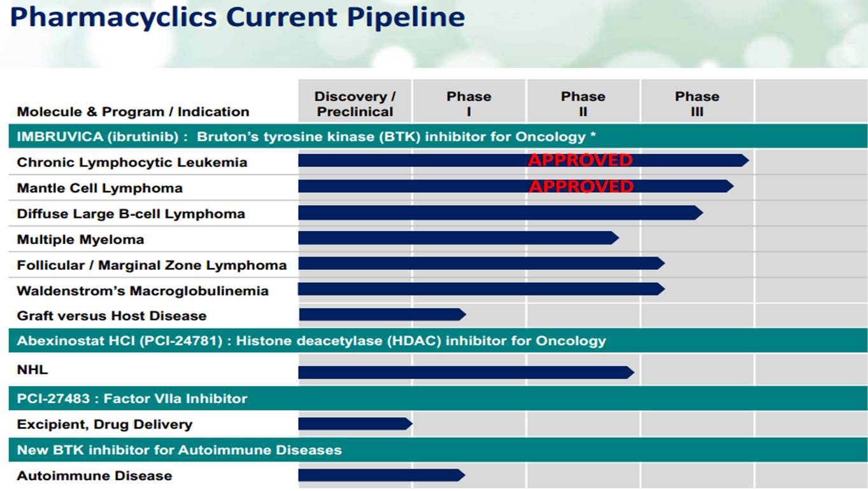Click APPROVED text on Chronic Lymphocytic Leukemia bar

coord(580,160)
